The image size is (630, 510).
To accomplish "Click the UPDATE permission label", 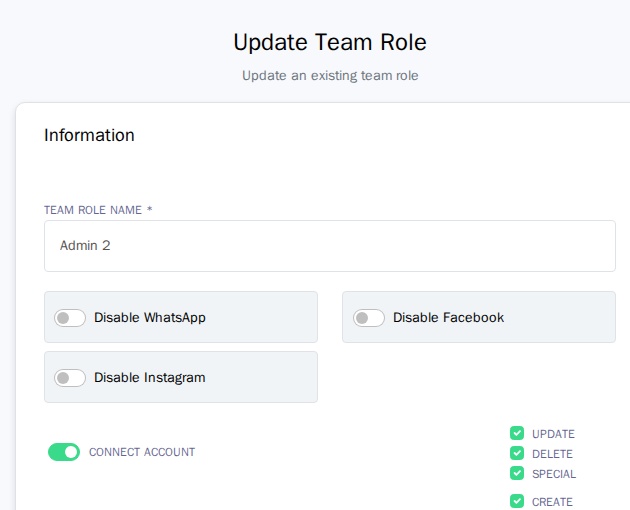I will click(553, 434).
